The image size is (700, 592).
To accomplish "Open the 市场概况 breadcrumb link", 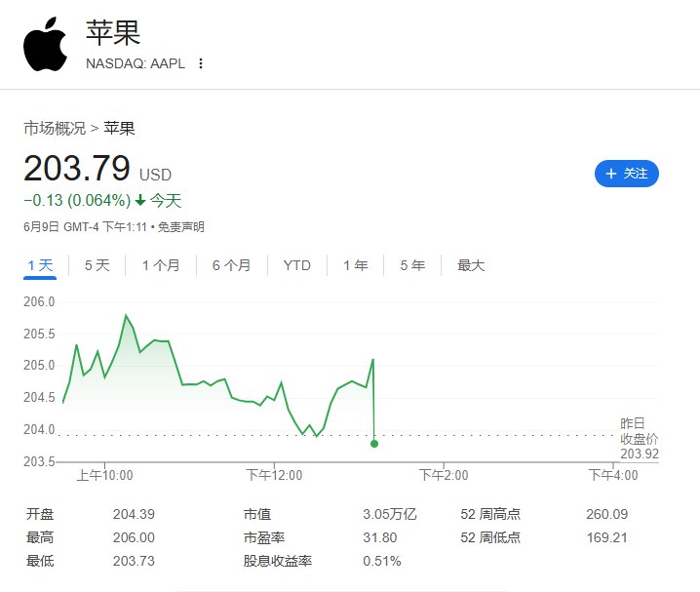I will (55, 129).
